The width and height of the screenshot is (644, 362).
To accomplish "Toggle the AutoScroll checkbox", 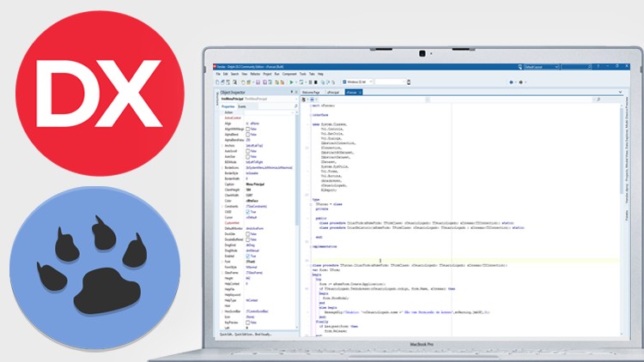I will coord(247,151).
